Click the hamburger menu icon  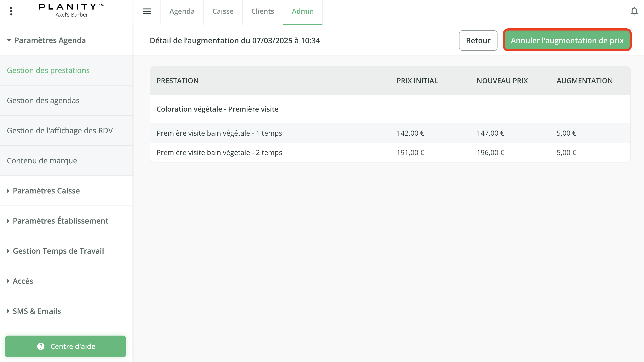point(147,11)
